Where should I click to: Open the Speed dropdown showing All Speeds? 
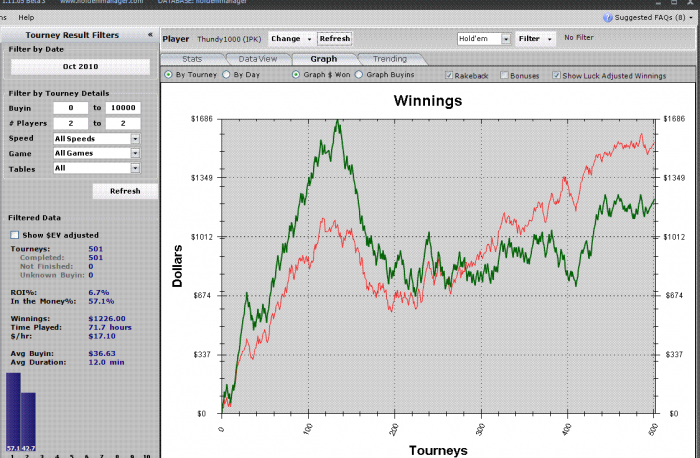tap(97, 138)
